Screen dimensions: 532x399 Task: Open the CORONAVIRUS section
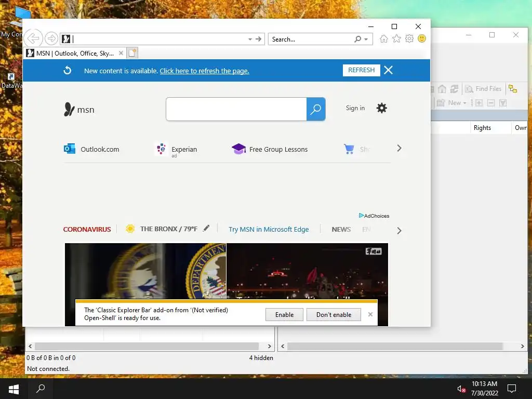click(87, 229)
